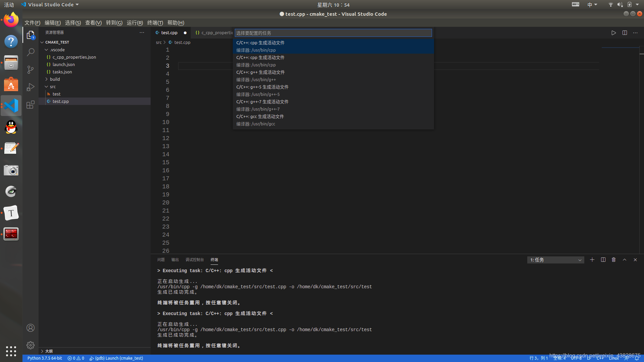This screenshot has width=644, height=362.
Task: Open the Source Control view
Action: pos(31,70)
